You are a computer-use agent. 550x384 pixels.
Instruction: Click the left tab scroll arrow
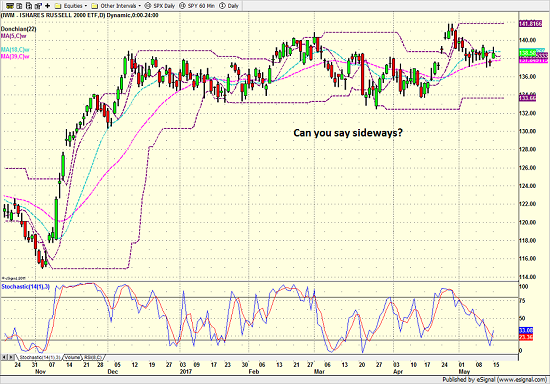point(4,357)
